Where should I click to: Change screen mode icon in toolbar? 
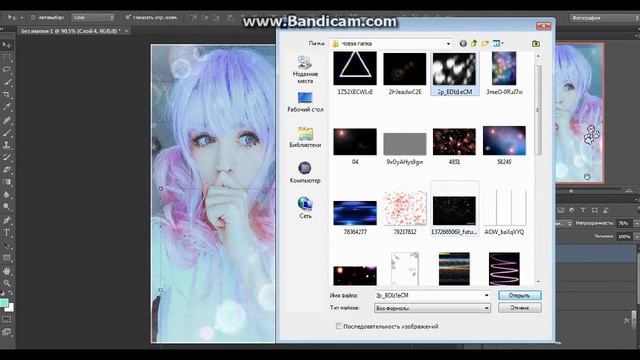coord(7,332)
